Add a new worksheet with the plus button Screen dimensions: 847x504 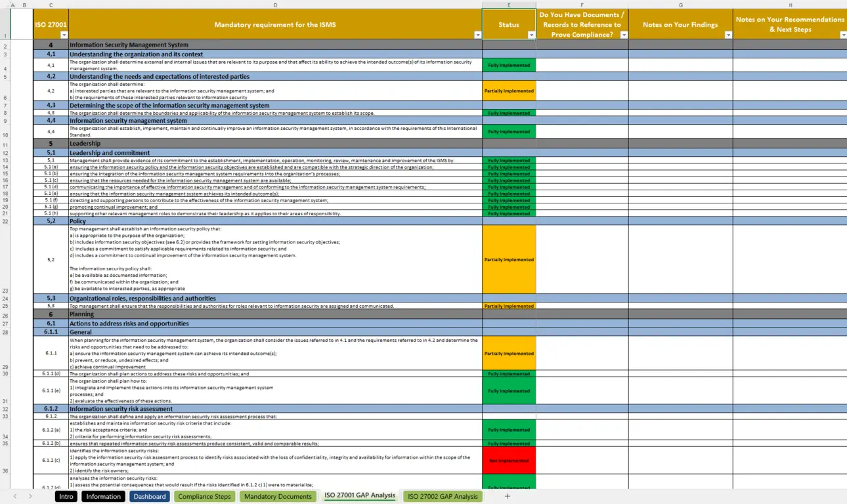coord(507,496)
